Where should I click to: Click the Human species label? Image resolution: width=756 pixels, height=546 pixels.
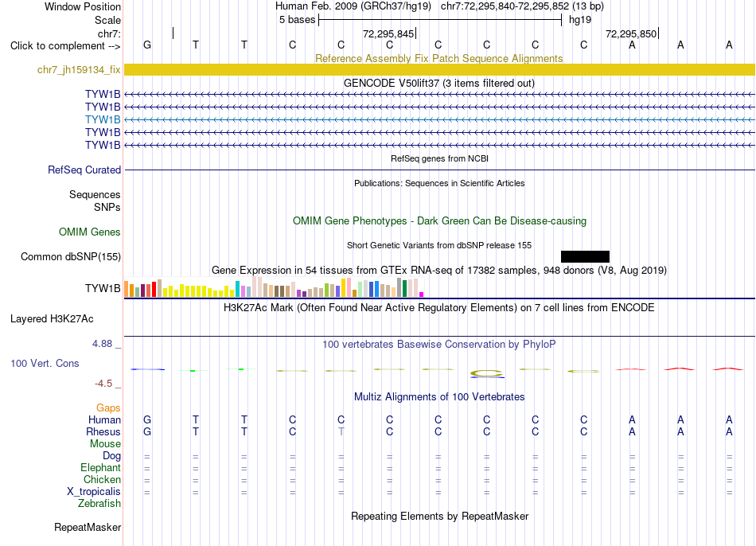(104, 419)
